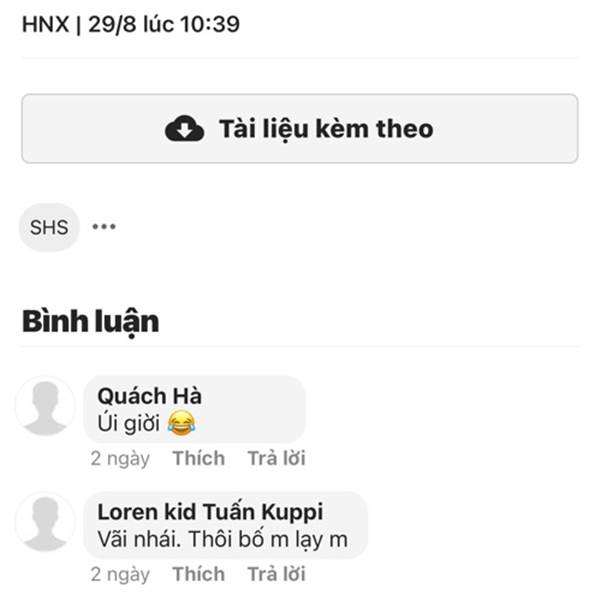
Task: Click the HNX source label
Action: tap(46, 24)
